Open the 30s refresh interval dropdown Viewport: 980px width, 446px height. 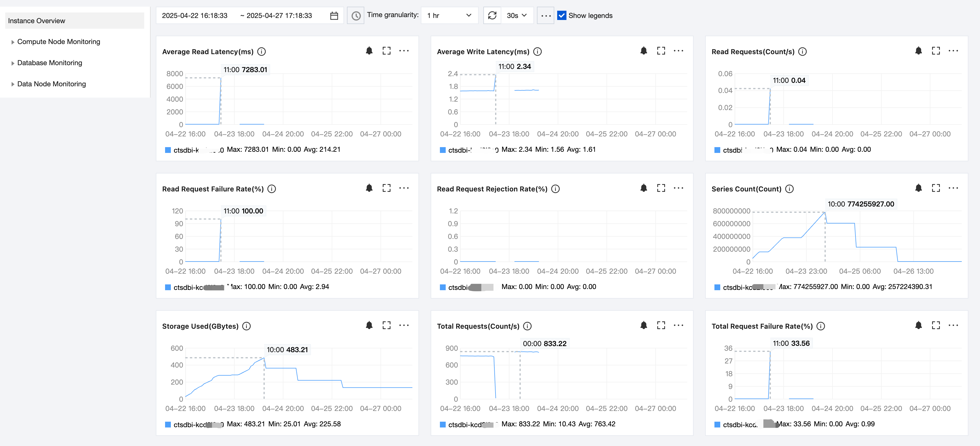(517, 16)
